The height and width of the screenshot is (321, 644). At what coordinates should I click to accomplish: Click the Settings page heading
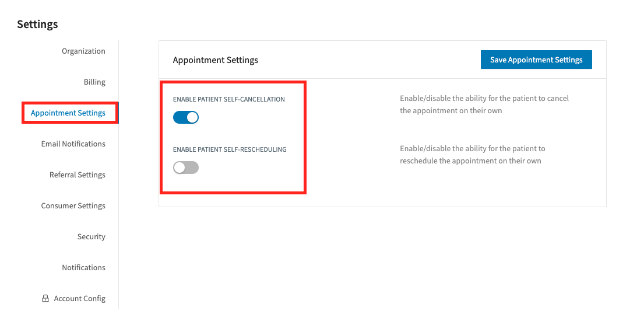37,25
